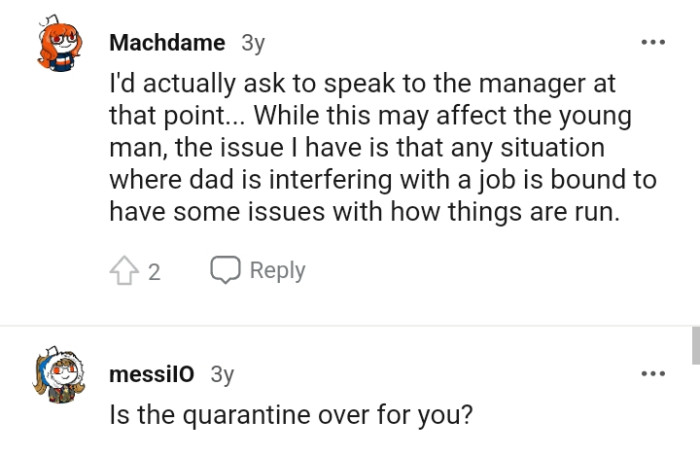
Task: Visit the Machdame username link
Action: point(167,43)
